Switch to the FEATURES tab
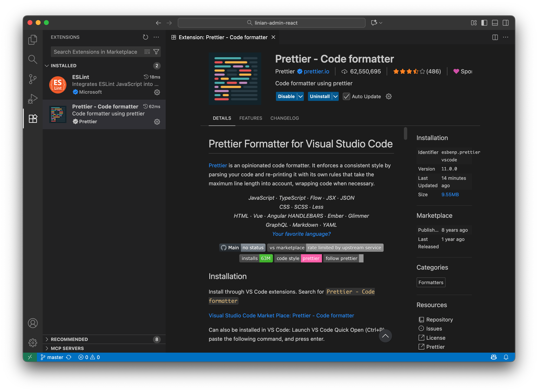Viewport: 538px width, 392px height. (251, 118)
